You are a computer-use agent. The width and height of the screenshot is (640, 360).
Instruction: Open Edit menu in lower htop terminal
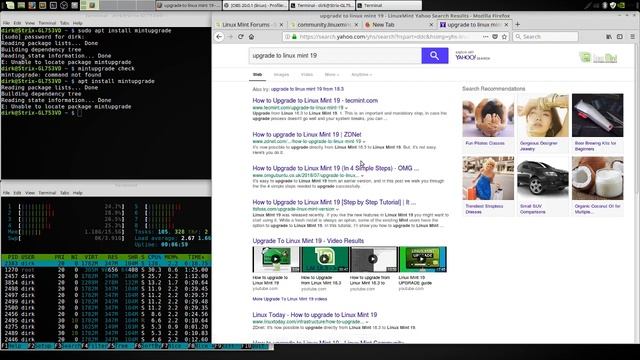coord(17,193)
